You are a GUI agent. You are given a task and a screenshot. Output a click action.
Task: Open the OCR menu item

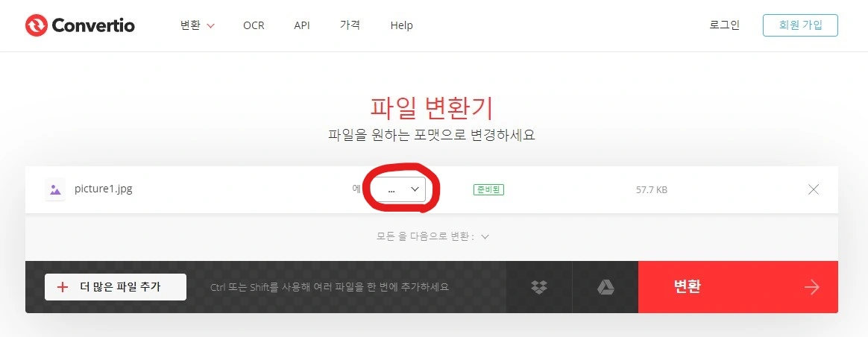(x=254, y=25)
